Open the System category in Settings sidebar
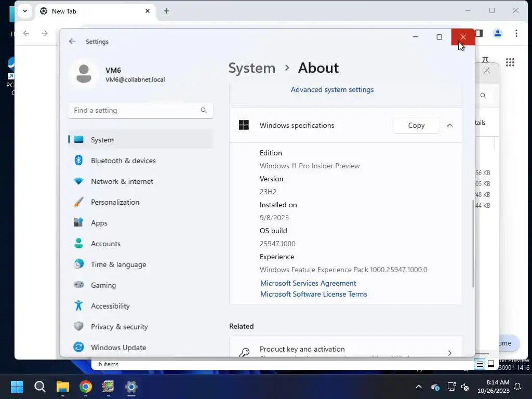This screenshot has height=399, width=532. click(140, 139)
